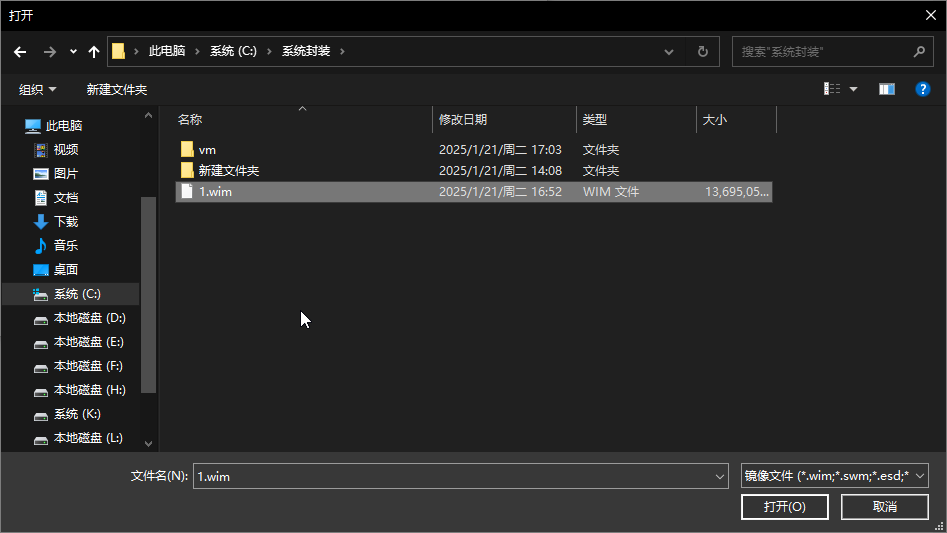Refresh the current folder view
The height and width of the screenshot is (533, 947).
click(x=703, y=51)
